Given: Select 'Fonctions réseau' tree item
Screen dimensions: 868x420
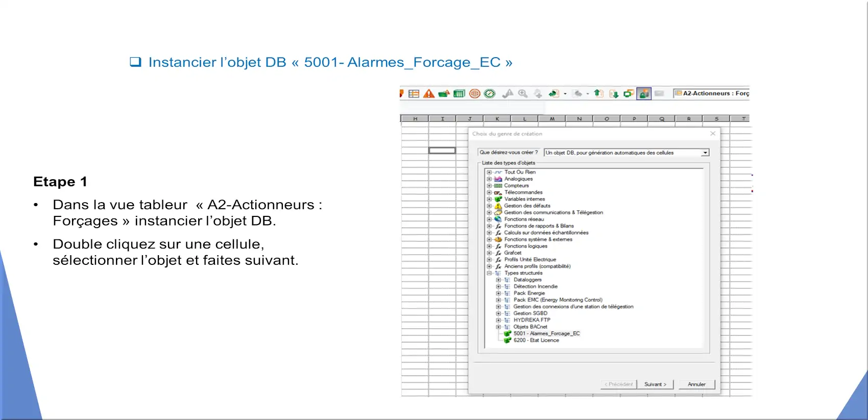Looking at the screenshot, I should (x=524, y=219).
